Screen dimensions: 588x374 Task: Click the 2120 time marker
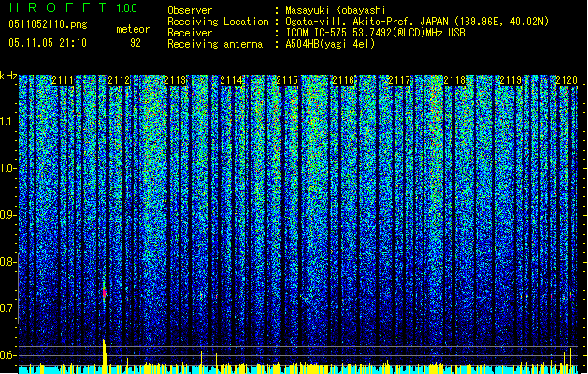pyautogui.click(x=566, y=80)
